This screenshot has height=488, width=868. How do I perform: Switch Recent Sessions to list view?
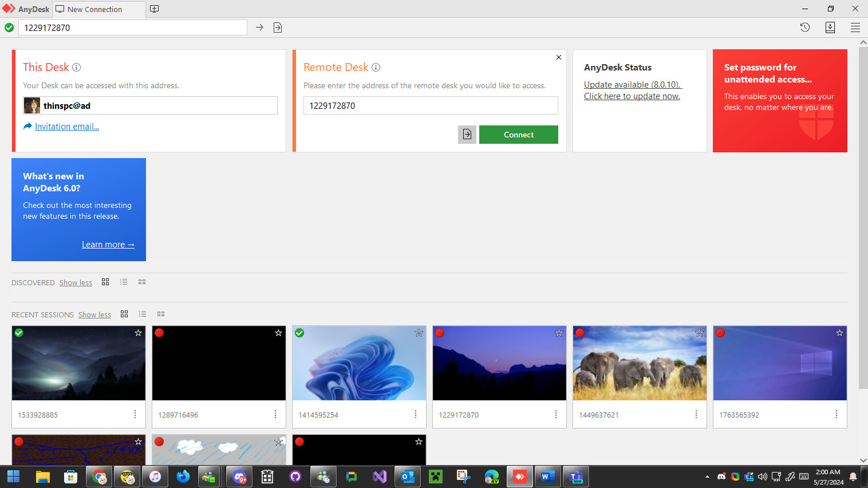point(143,314)
